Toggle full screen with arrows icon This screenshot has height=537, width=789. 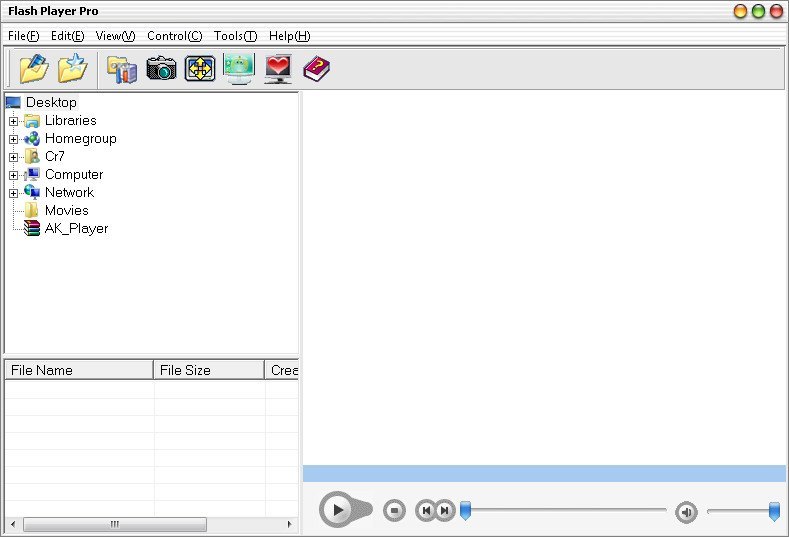pos(200,69)
